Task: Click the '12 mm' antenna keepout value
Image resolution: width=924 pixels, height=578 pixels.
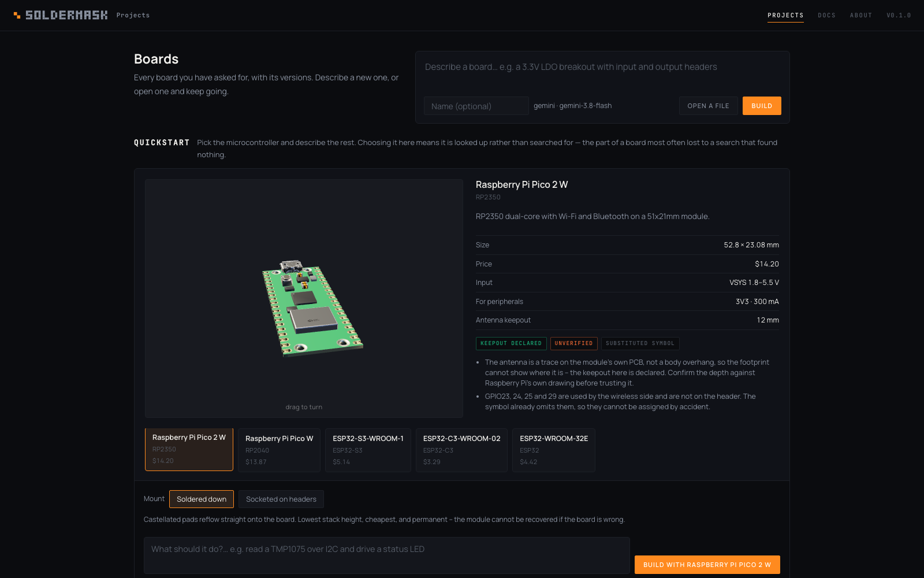Action: pyautogui.click(x=768, y=320)
